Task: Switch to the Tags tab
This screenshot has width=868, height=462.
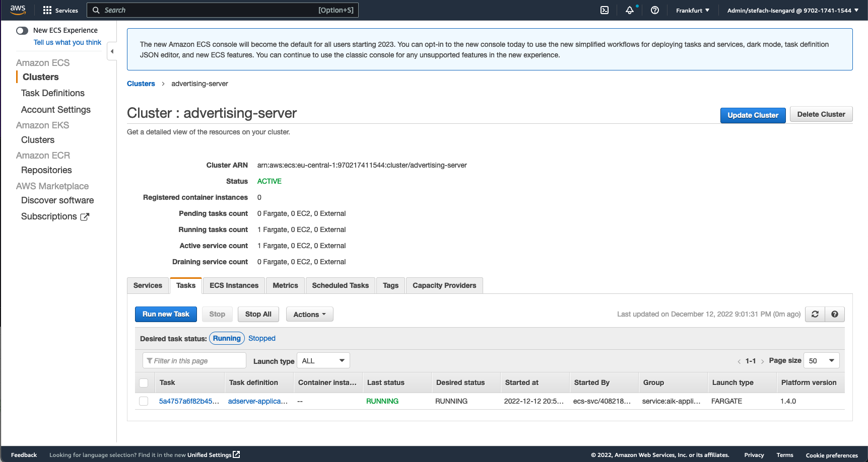Action: point(390,285)
